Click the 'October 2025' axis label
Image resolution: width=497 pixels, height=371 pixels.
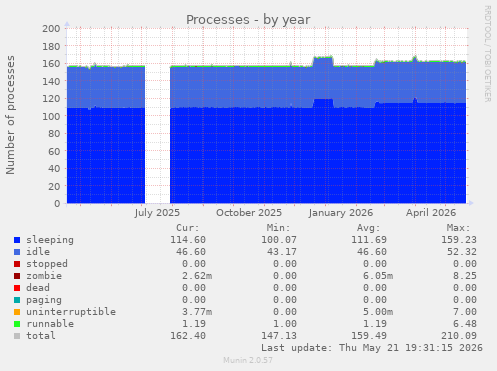coord(249,213)
